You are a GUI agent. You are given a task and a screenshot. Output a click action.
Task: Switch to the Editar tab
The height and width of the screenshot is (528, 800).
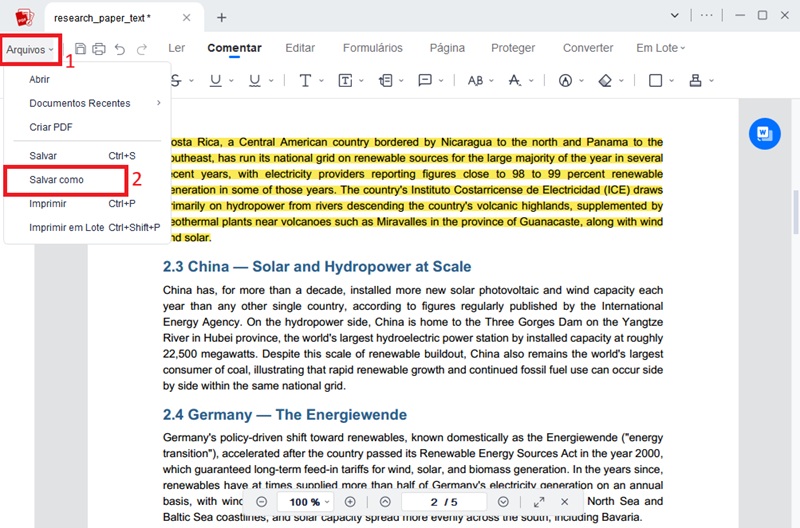tap(300, 48)
